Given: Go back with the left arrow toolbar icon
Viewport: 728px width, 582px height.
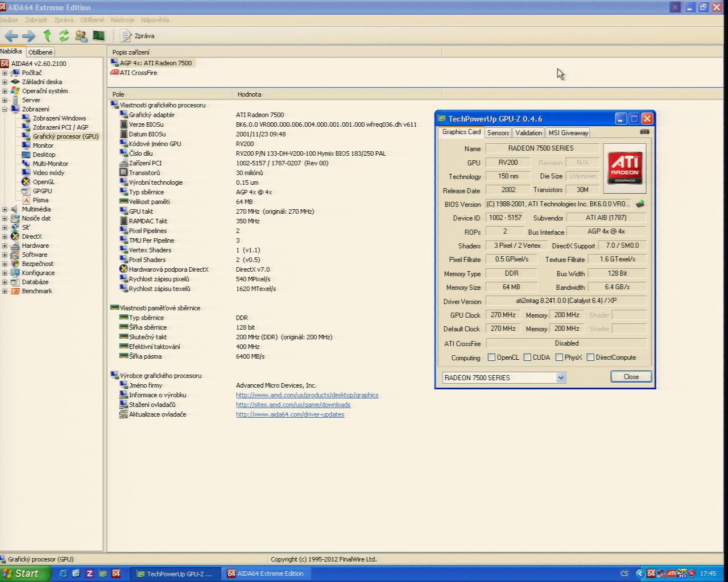Looking at the screenshot, I should pos(11,36).
